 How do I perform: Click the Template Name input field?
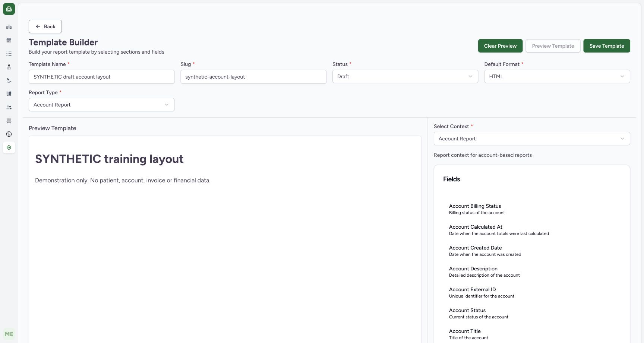(x=101, y=77)
